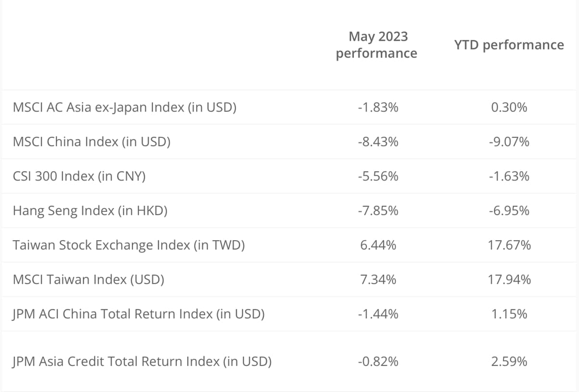The height and width of the screenshot is (392, 579).
Task: Select the 6.44% Taiwan May value
Action: [378, 245]
